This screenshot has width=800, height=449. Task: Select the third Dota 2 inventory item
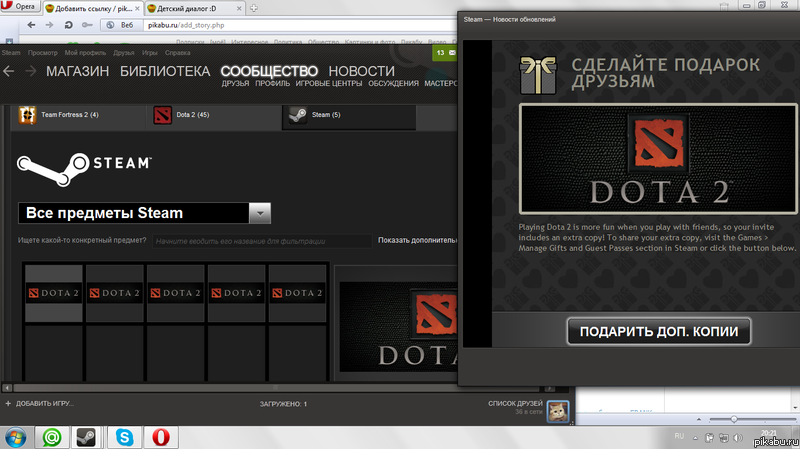click(176, 293)
